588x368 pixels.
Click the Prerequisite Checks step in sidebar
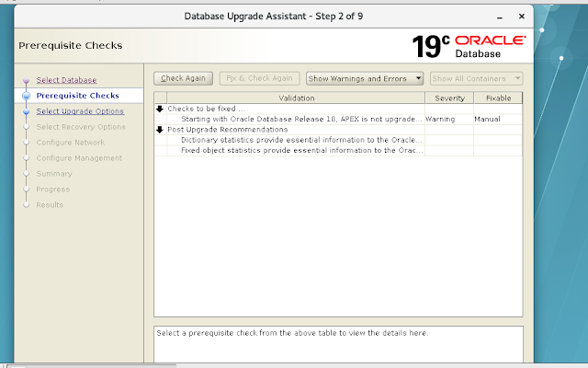tap(77, 96)
